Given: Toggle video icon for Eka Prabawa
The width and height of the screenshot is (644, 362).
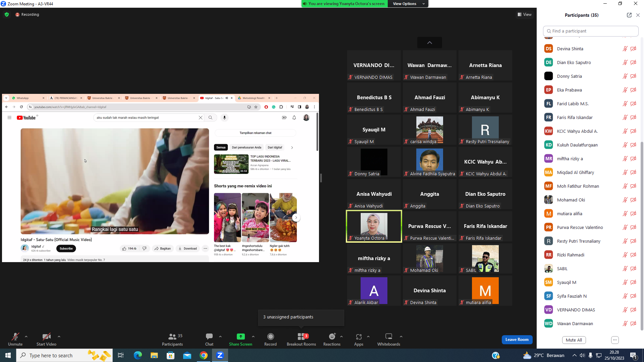Looking at the screenshot, I should pos(633,90).
